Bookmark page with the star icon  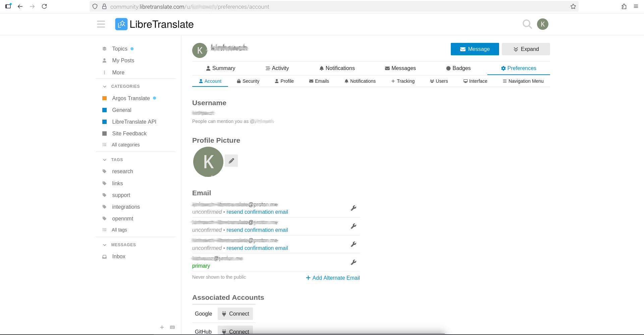pos(573,7)
